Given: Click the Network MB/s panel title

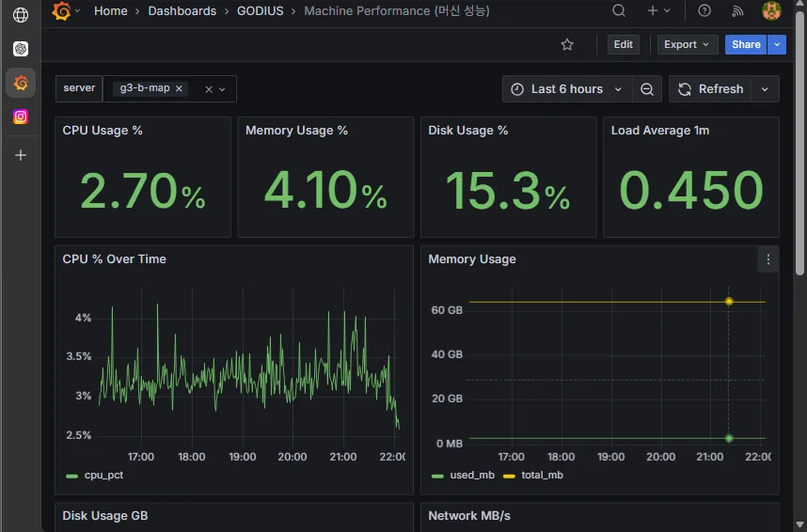Looking at the screenshot, I should [x=468, y=515].
